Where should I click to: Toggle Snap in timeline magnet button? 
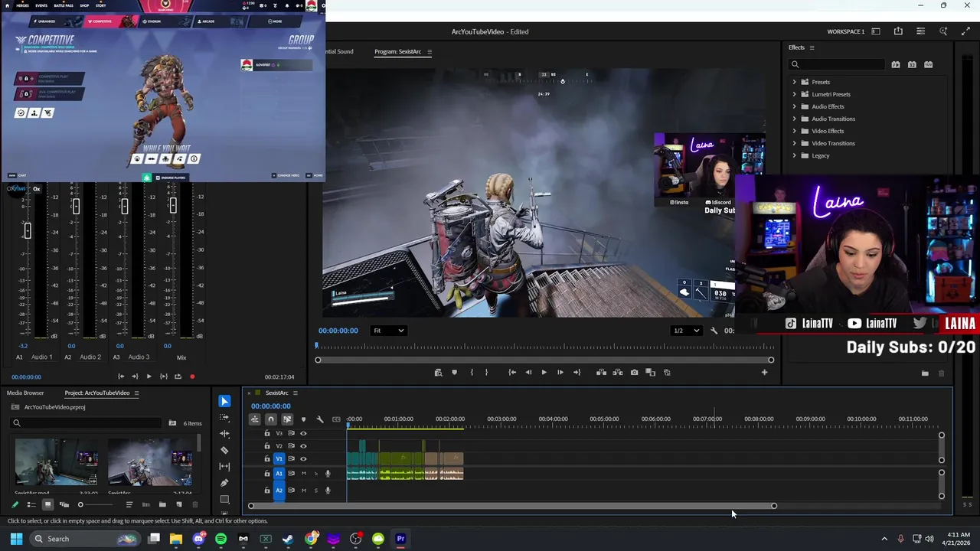click(271, 419)
